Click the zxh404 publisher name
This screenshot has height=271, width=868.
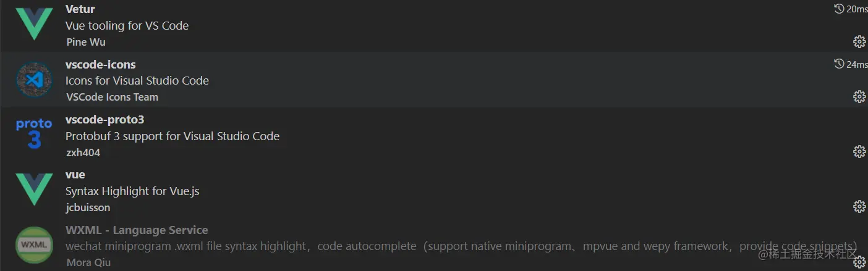tap(83, 152)
